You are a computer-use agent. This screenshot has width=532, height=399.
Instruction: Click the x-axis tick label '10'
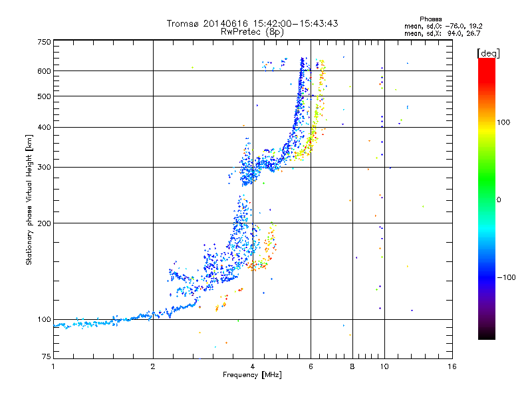(384, 366)
